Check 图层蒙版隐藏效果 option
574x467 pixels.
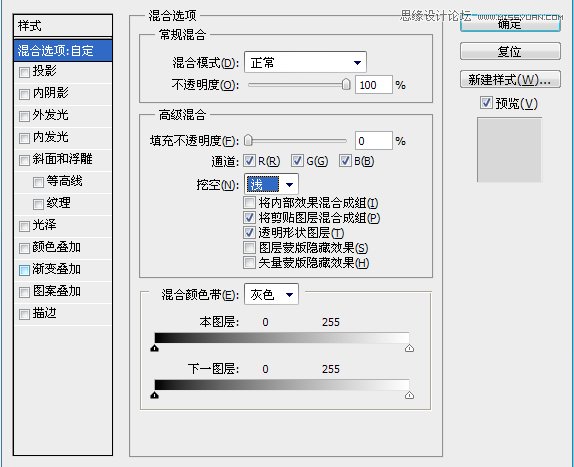(249, 247)
